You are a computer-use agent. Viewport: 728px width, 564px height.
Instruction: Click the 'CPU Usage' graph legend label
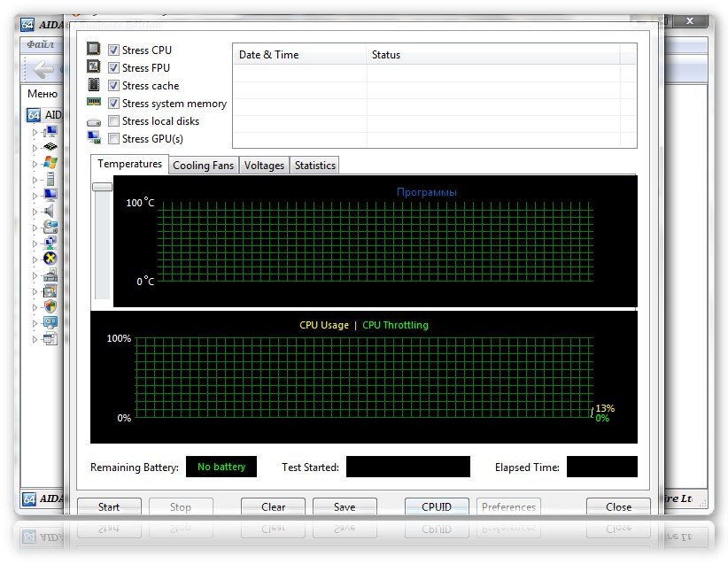click(324, 325)
